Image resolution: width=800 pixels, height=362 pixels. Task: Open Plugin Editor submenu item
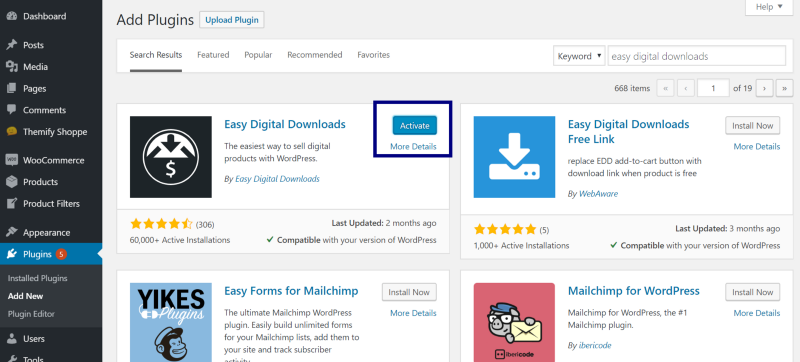point(31,314)
